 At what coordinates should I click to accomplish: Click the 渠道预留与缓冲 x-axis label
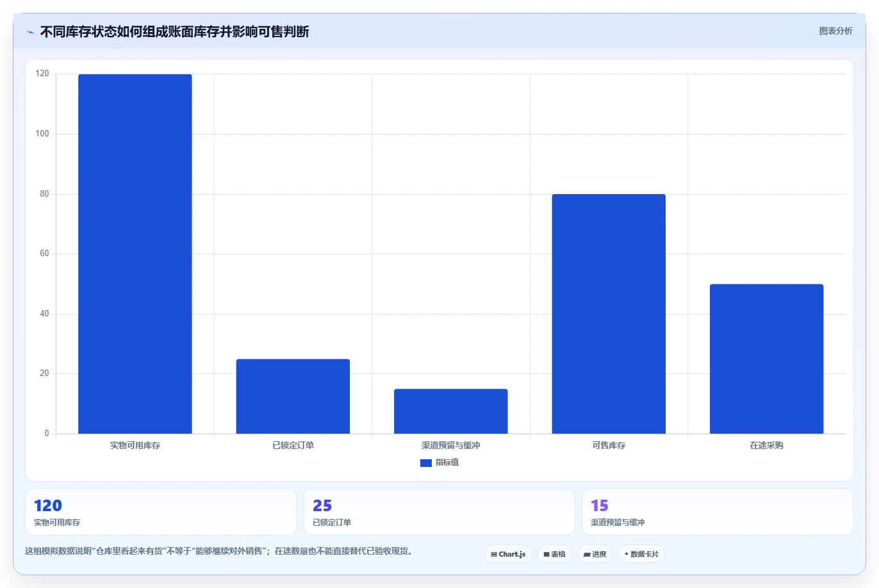point(451,445)
